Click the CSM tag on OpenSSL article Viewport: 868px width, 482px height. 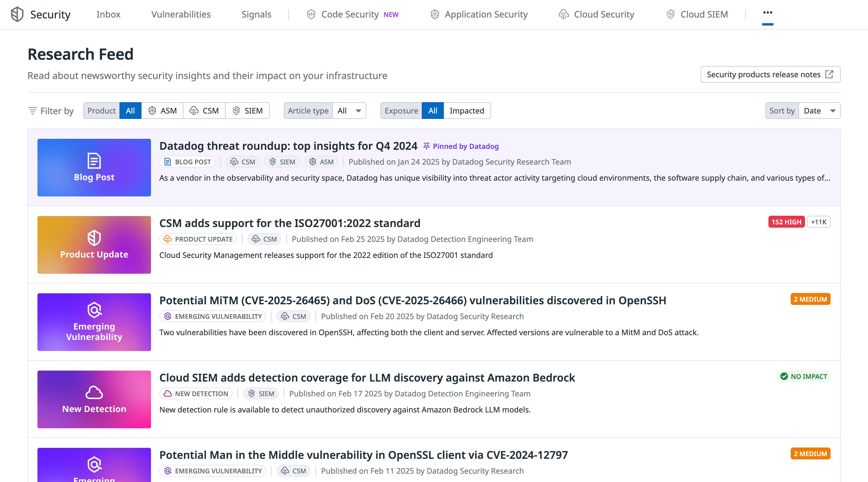click(293, 471)
